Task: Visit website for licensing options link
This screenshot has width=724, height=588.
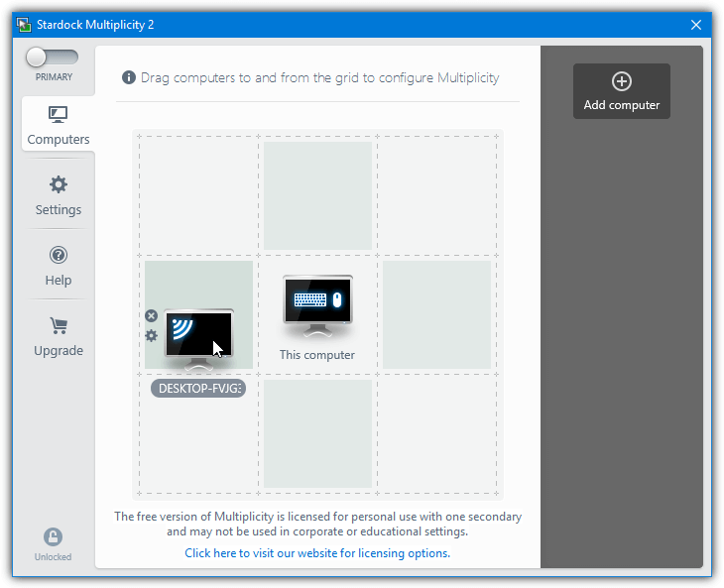Action: tap(317, 553)
